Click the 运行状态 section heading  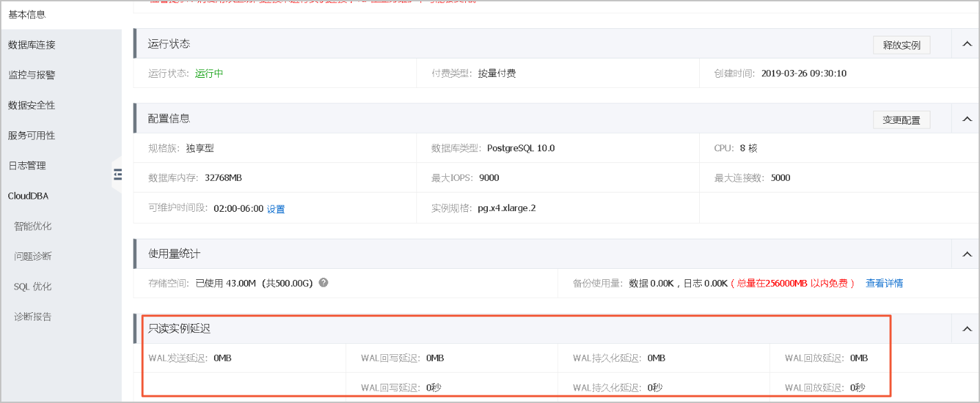tap(169, 44)
